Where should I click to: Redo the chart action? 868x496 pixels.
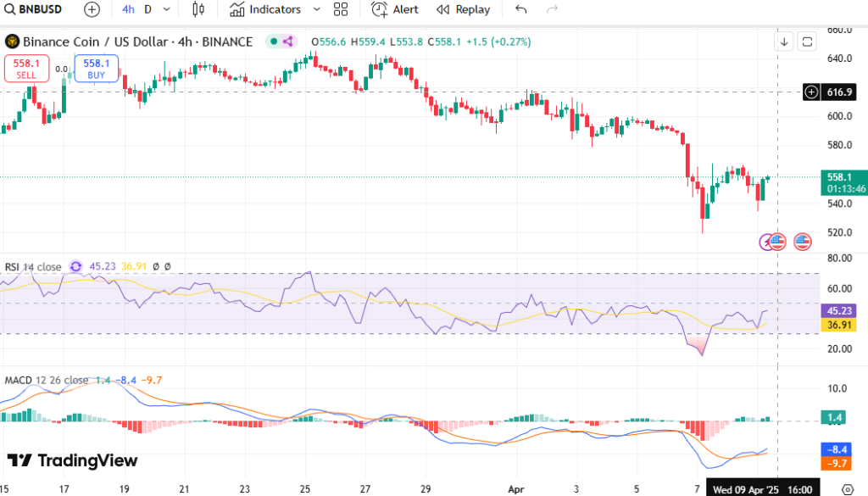[552, 9]
